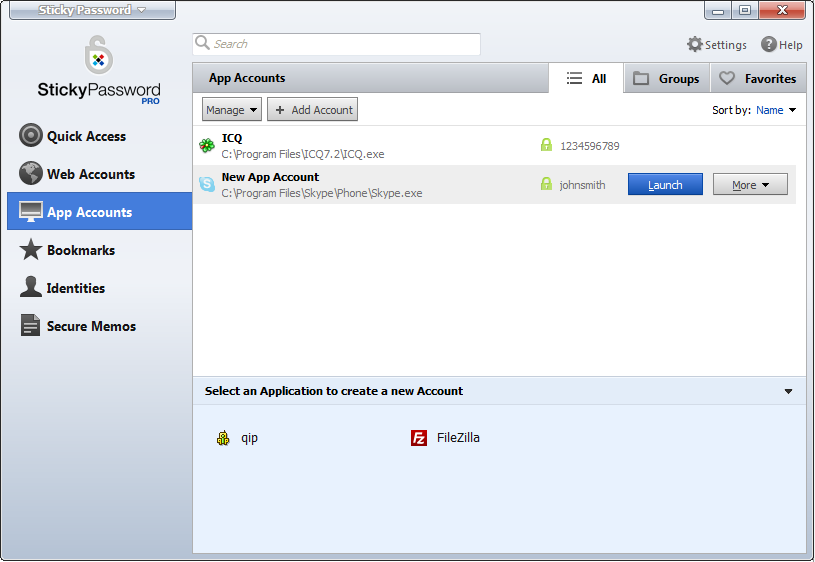The height and width of the screenshot is (562, 815).
Task: Switch to the Groups tab
Action: click(x=666, y=79)
